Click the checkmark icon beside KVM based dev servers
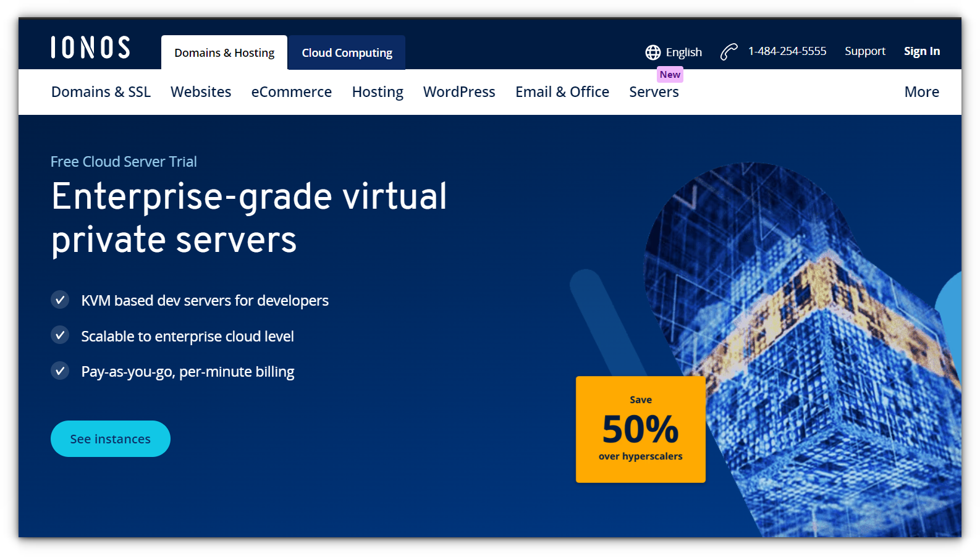 click(60, 300)
